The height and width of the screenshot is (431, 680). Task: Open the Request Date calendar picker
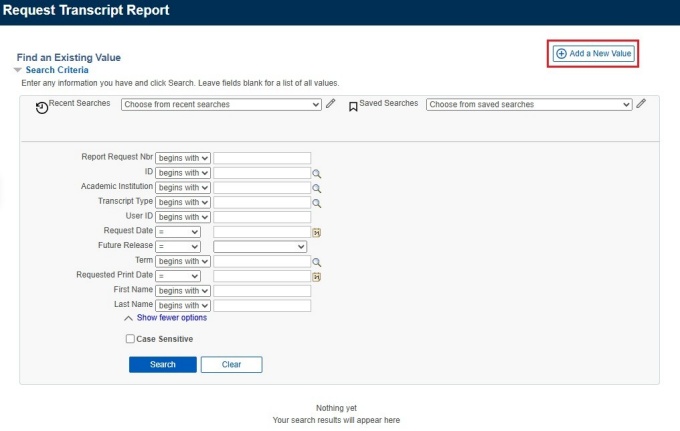click(317, 232)
